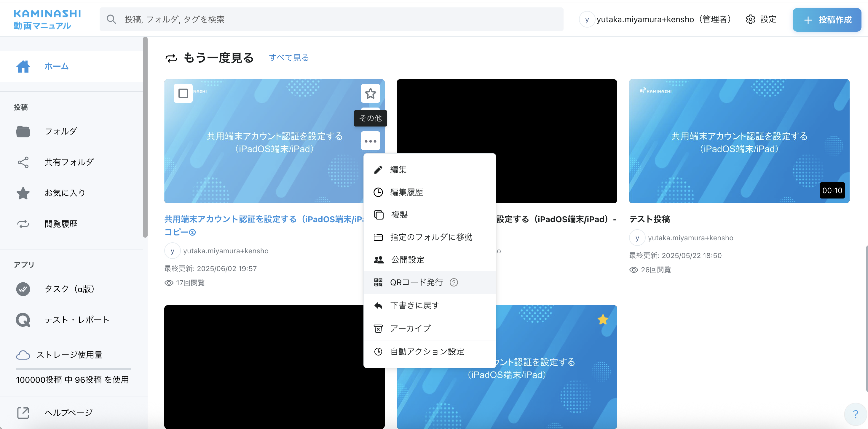
Task: Click the reply arrow icon for 下書きに戻す
Action: pyautogui.click(x=378, y=305)
